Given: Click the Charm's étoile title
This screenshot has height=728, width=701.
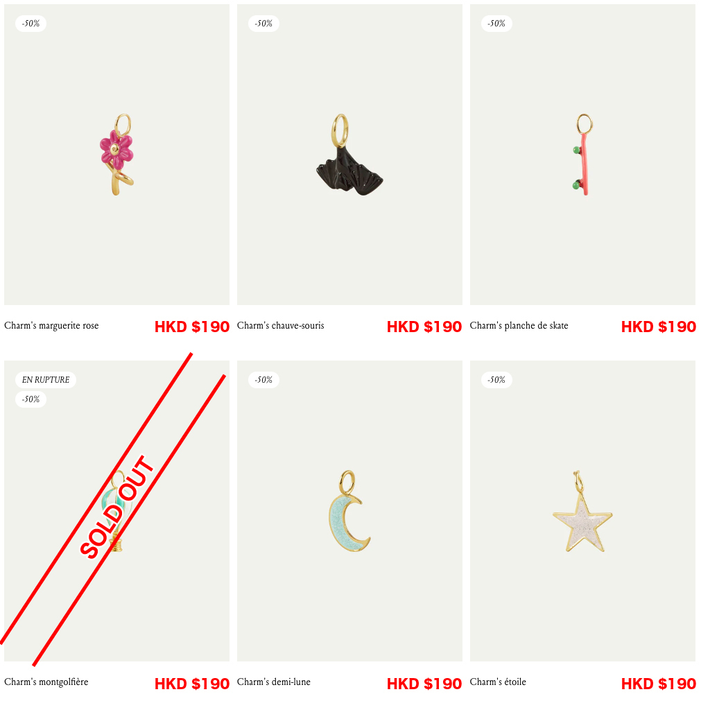Looking at the screenshot, I should point(498,682).
